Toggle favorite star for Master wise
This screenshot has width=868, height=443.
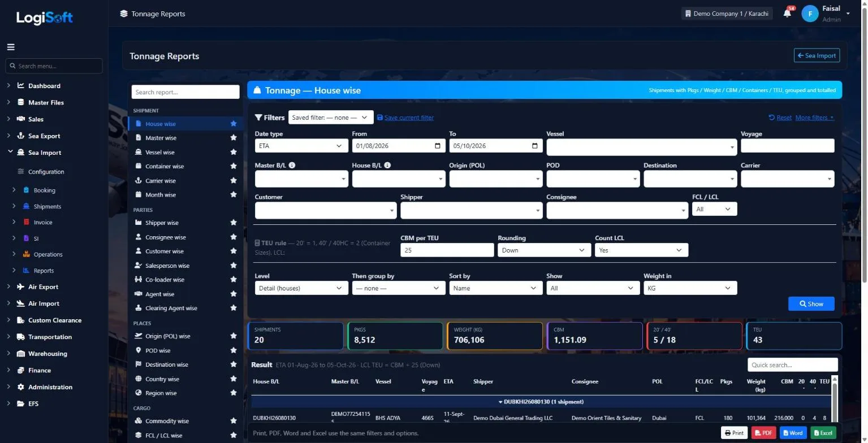point(234,138)
